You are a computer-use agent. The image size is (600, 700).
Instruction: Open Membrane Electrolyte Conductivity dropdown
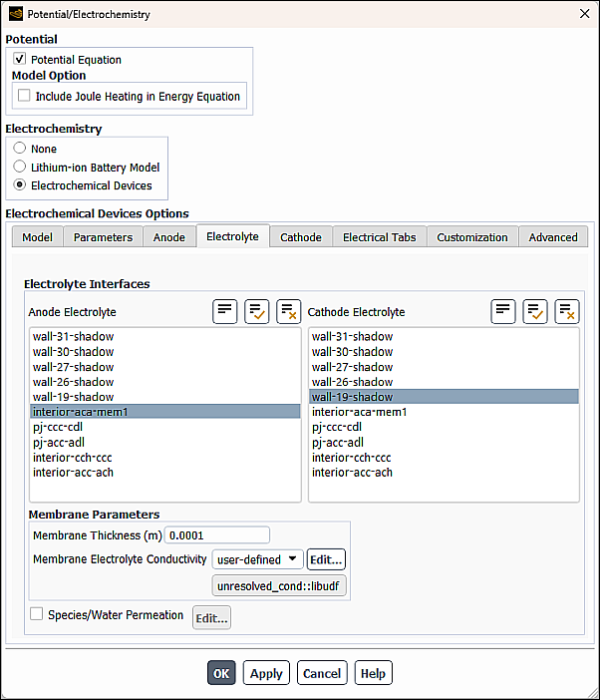click(257, 559)
